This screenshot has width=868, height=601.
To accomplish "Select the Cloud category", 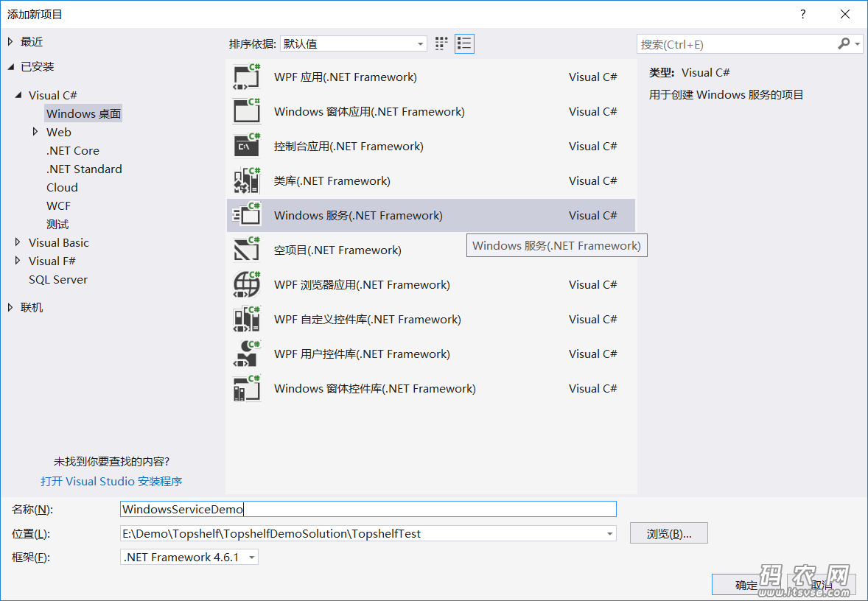I will (x=62, y=187).
